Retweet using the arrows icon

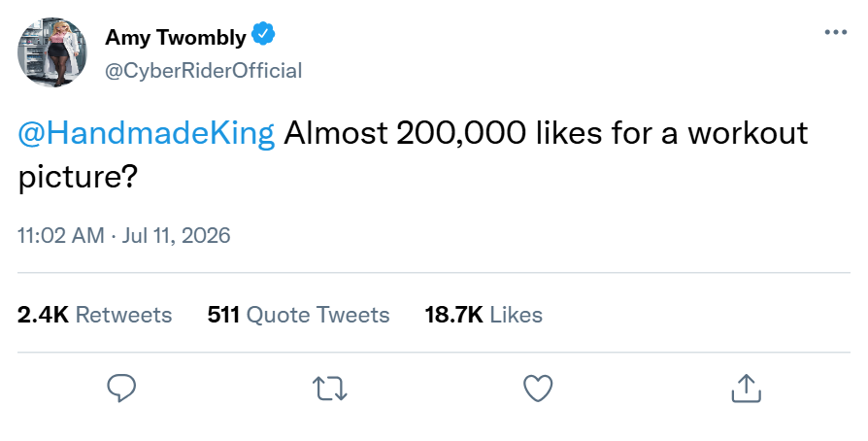click(330, 389)
